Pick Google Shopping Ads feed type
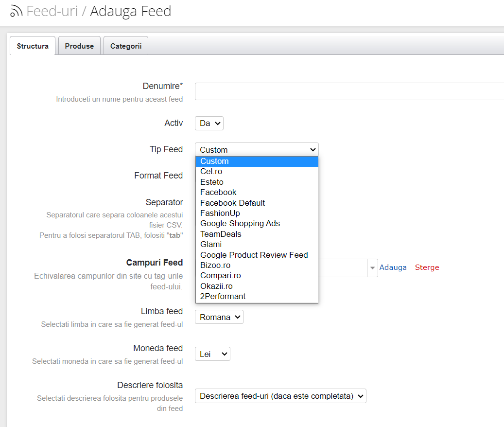This screenshot has width=504, height=427. [x=240, y=224]
